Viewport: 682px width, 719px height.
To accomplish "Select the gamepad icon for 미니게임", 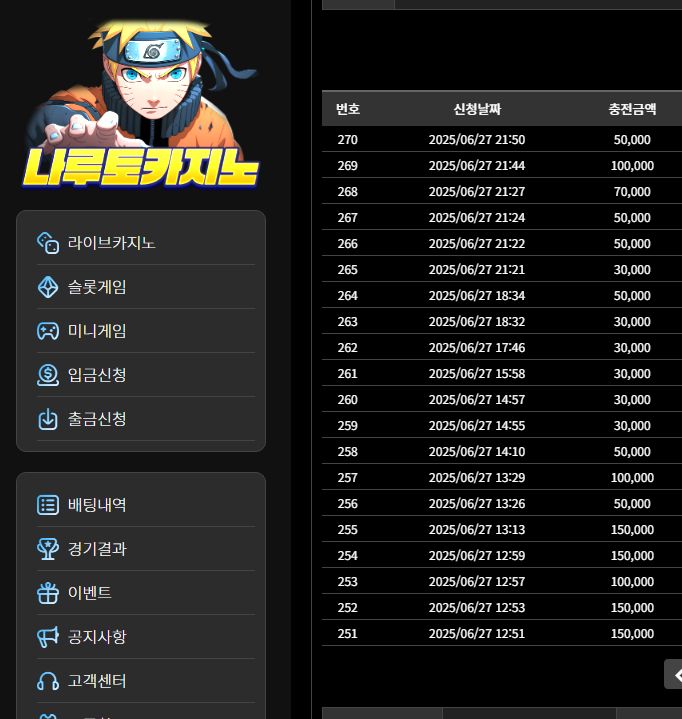I will (48, 331).
